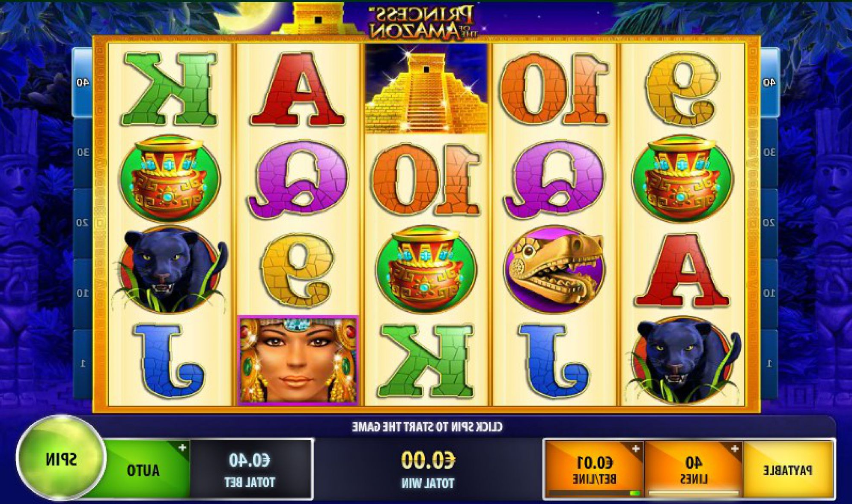Open the PAYTABLE

pyautogui.click(x=788, y=470)
